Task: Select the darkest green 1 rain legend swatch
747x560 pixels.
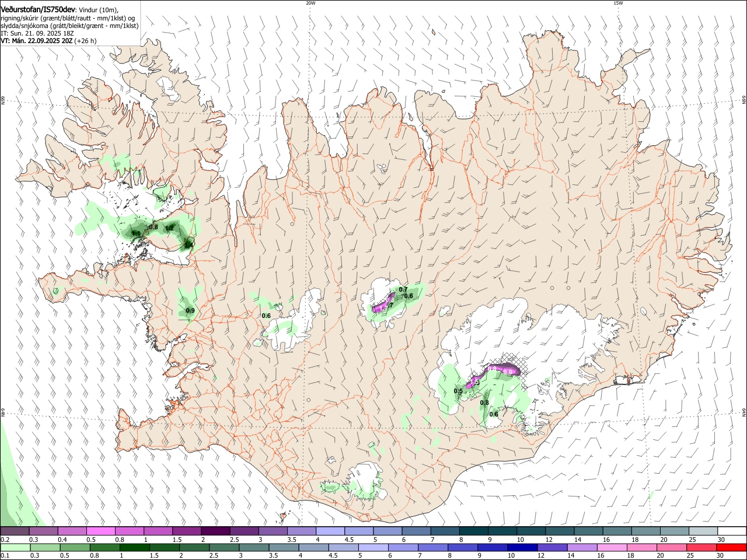Action: tap(134, 548)
